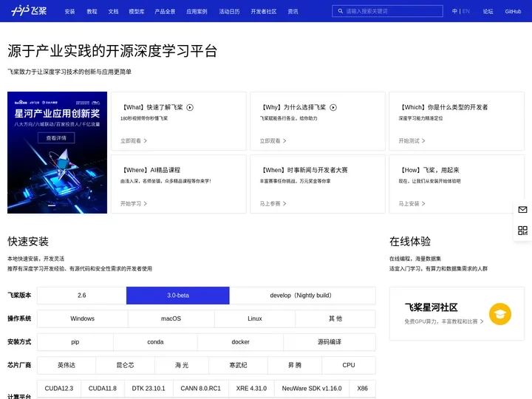Open the 星河产业应用创新奖 banner image

pos(57,152)
